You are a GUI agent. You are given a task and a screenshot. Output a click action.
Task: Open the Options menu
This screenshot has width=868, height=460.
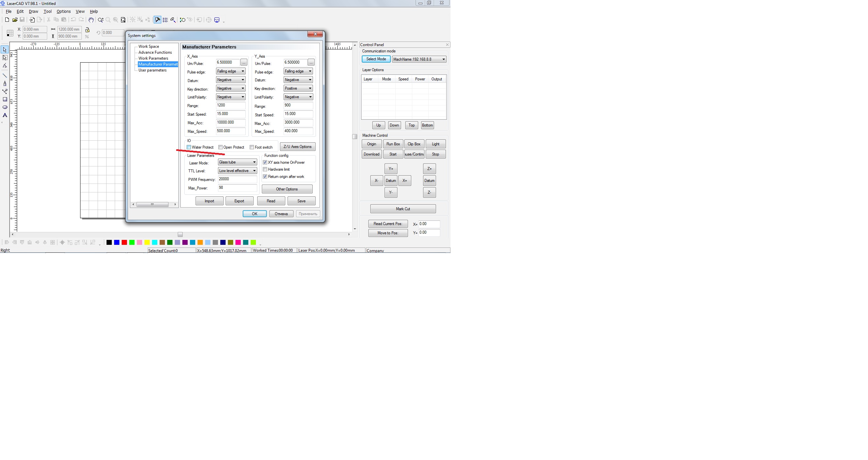click(63, 12)
